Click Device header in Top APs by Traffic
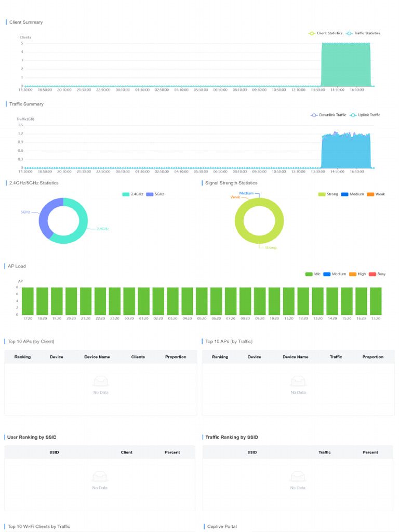Viewport: 399px width, 532px height. point(255,357)
